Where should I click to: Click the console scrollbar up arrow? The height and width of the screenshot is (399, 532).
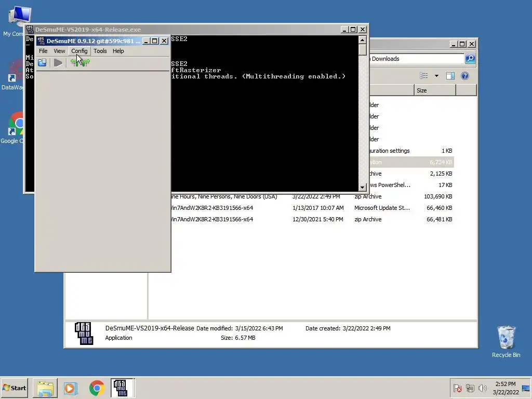pos(362,40)
